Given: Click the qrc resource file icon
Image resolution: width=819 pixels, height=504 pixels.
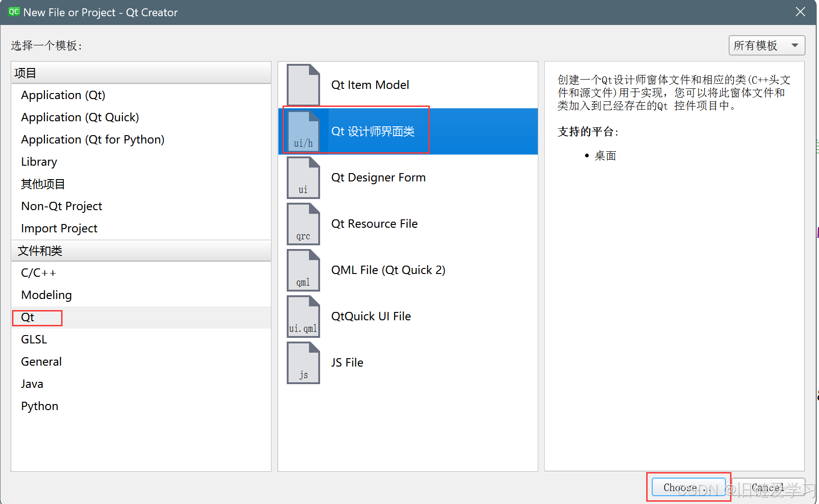Looking at the screenshot, I should click(x=303, y=224).
